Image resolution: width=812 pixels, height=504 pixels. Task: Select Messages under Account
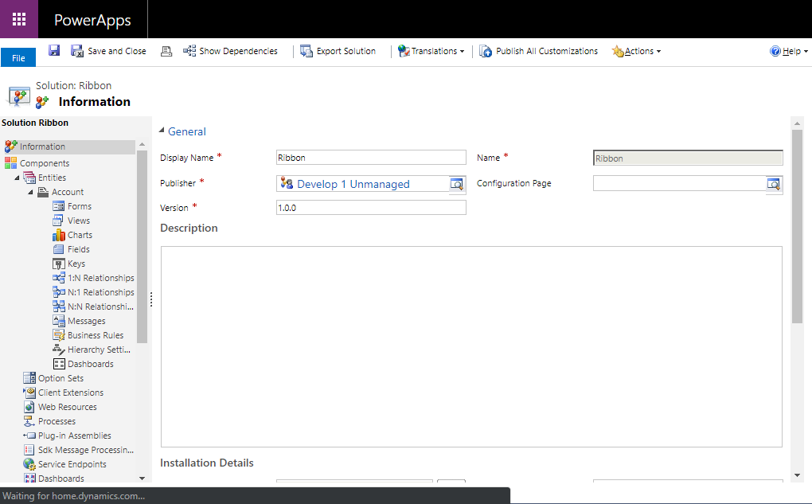click(87, 321)
